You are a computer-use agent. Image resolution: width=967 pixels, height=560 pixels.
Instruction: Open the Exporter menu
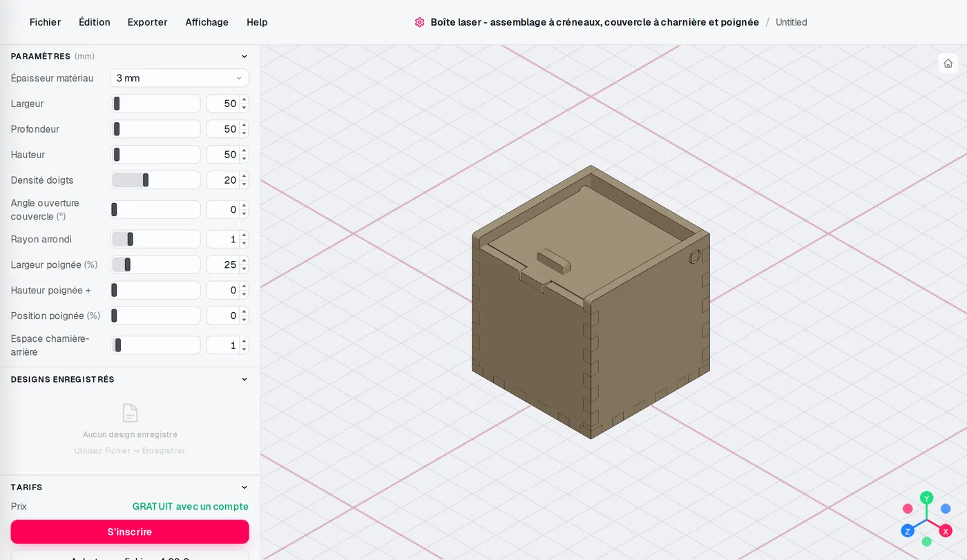[x=147, y=22]
